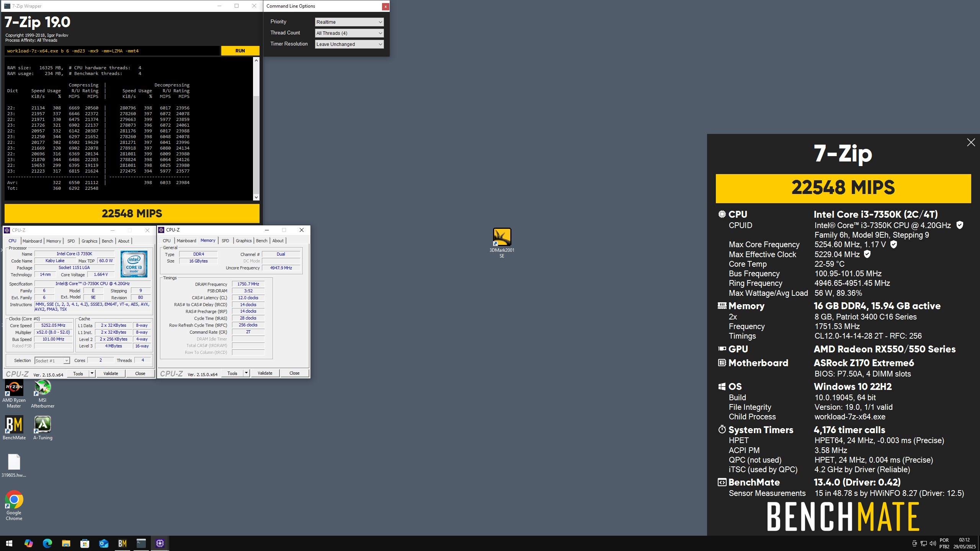980x551 pixels.
Task: Open the Priority dropdown set to Realtime
Action: 349,22
